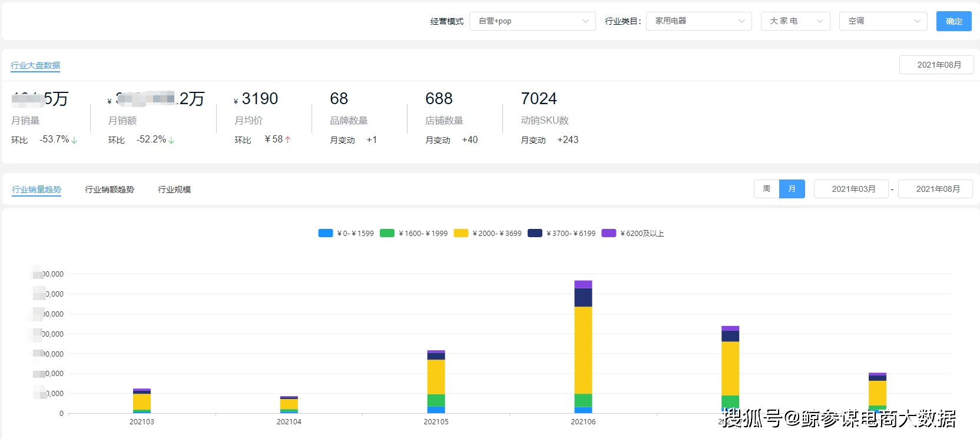Switch to the 行业销额趋势 tab
This screenshot has height=439, width=980.
(110, 189)
